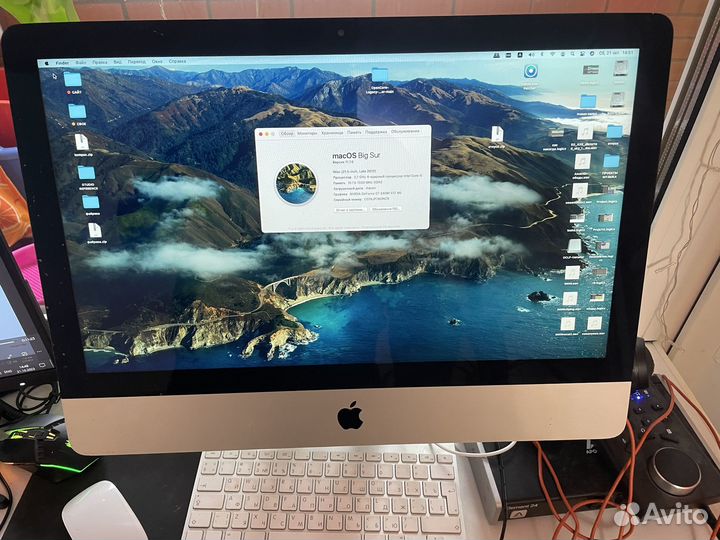720x540 pixels.
Task: Open the Справка menu
Action: coord(177,61)
